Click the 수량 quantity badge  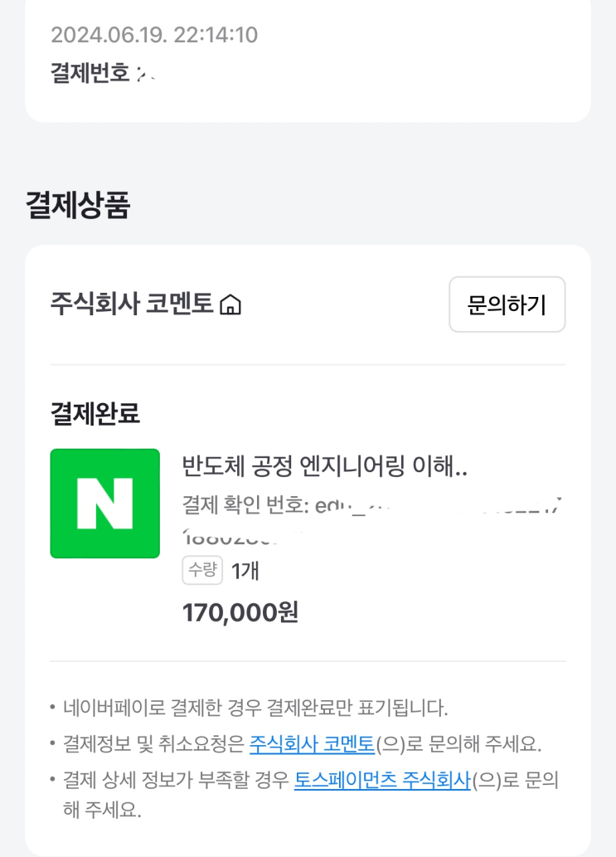coord(202,570)
